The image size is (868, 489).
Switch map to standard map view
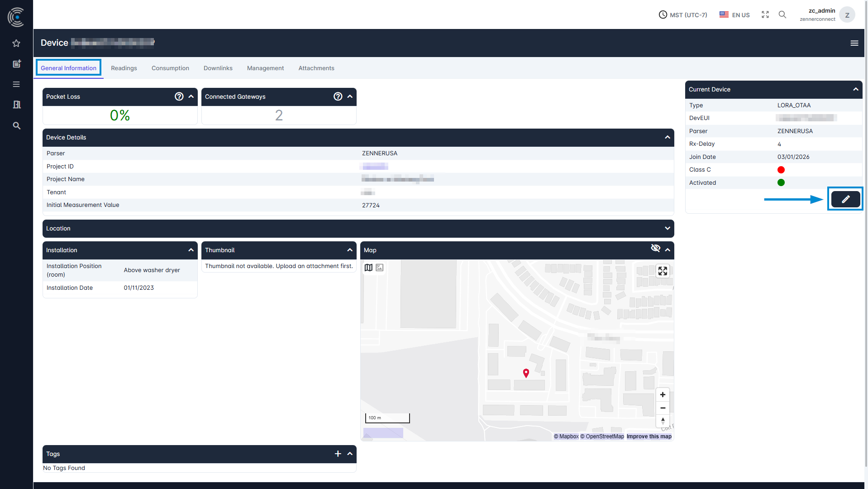click(368, 268)
